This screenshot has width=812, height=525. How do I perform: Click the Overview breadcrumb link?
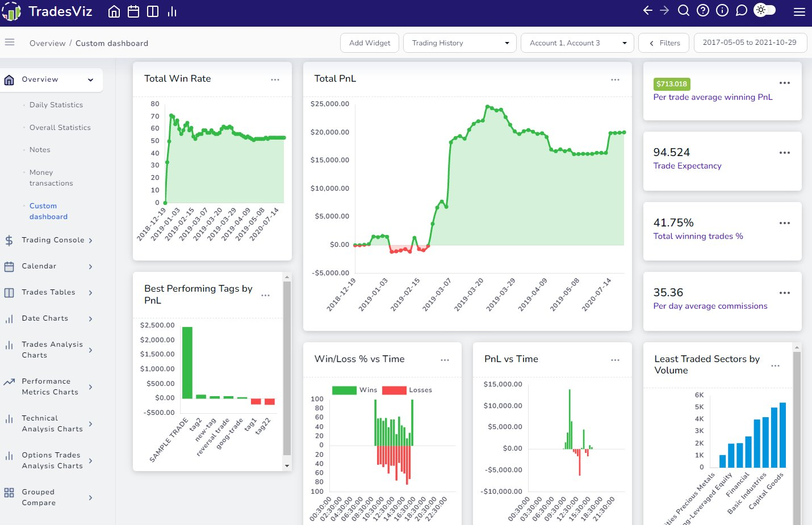(x=48, y=43)
